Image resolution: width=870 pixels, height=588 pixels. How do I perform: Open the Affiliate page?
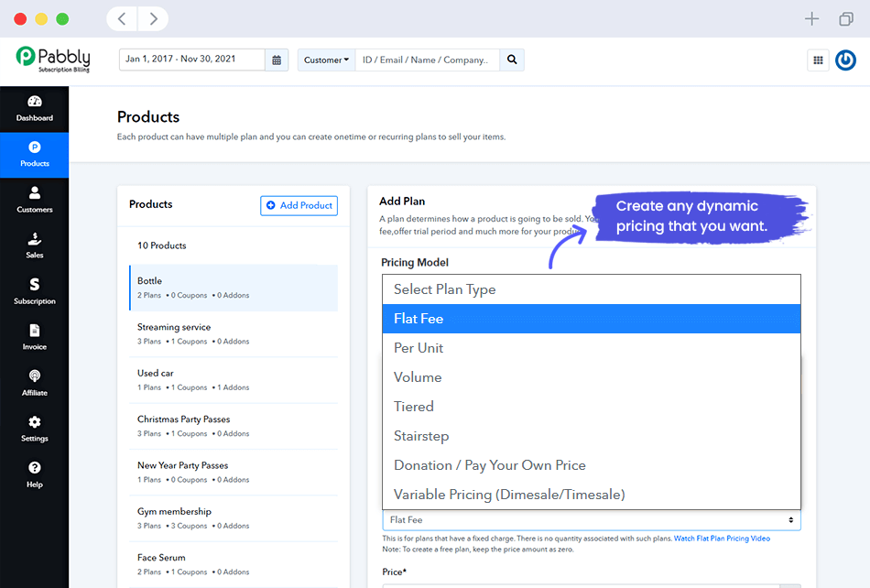[x=34, y=384]
